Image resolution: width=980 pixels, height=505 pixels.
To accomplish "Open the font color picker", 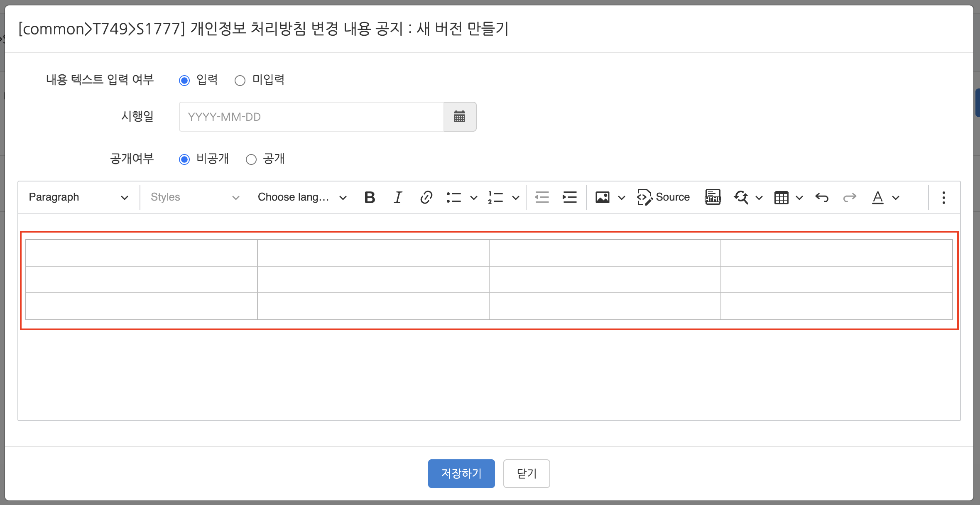I will pos(877,197).
